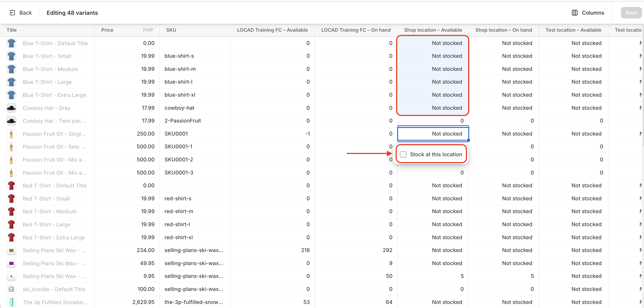Click the Back arrow icon
The height and width of the screenshot is (308, 644).
coord(12,13)
